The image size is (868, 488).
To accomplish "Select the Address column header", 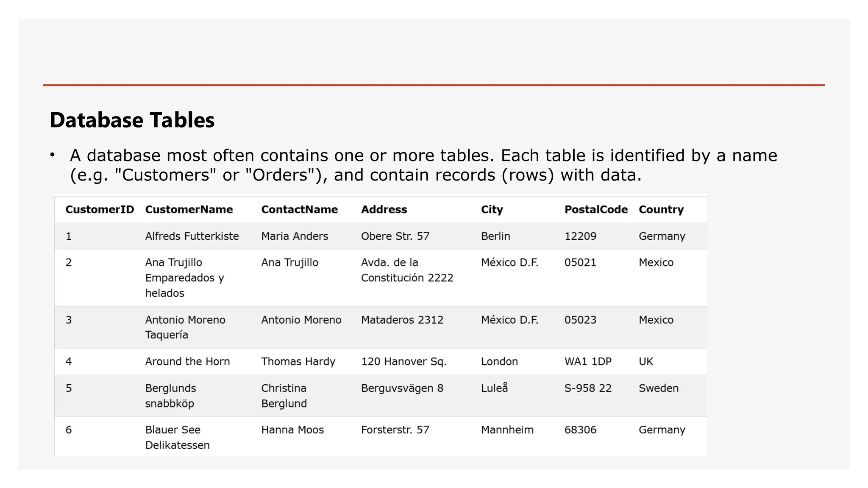I will pos(384,210).
